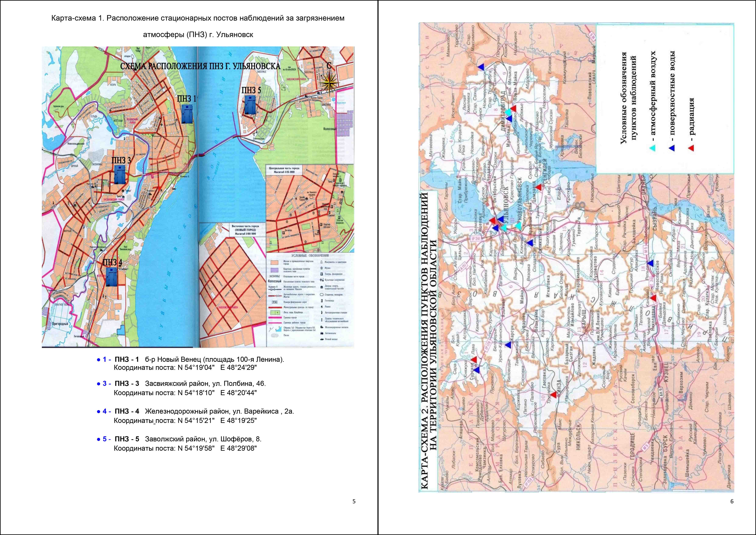This screenshot has width=756, height=535.
Task: Click the red triangle marker at Димитровград
Action: 513,108
